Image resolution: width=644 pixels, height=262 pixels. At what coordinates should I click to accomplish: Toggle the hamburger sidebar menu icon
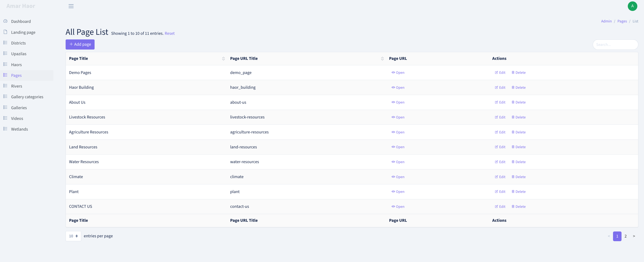[71, 6]
